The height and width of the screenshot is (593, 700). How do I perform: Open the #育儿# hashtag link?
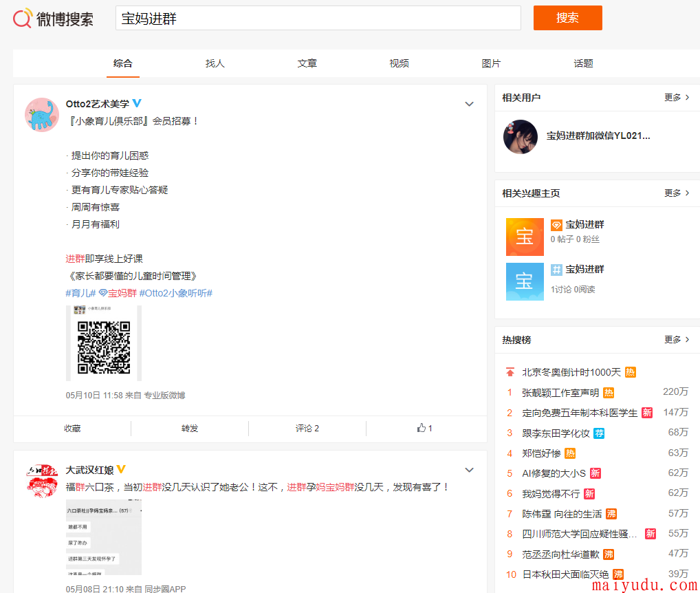click(x=81, y=293)
